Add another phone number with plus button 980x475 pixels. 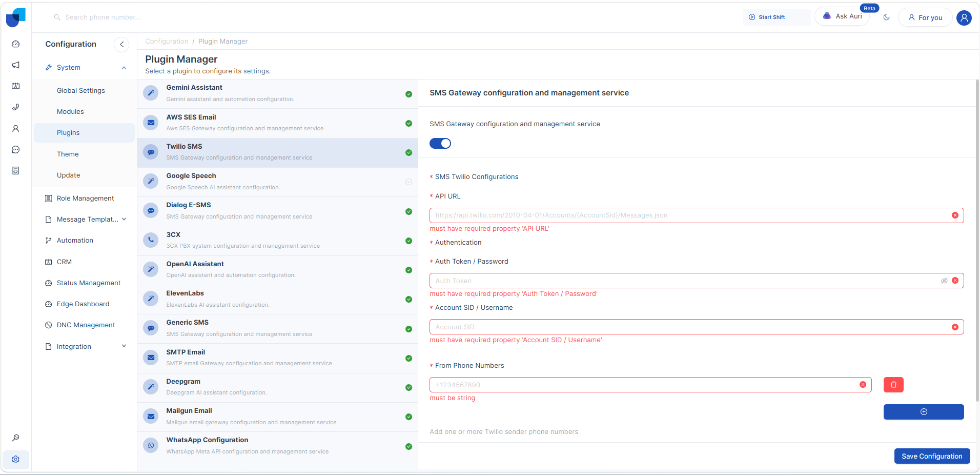923,412
